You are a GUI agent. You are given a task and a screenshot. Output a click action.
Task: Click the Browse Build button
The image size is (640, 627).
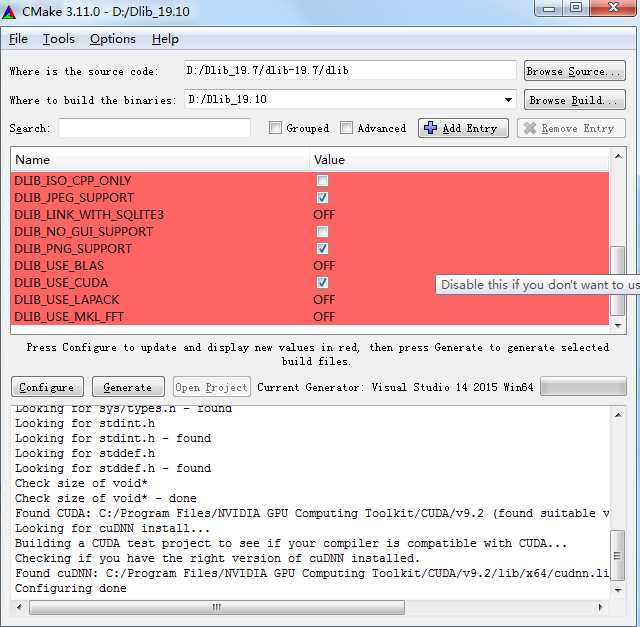[575, 100]
